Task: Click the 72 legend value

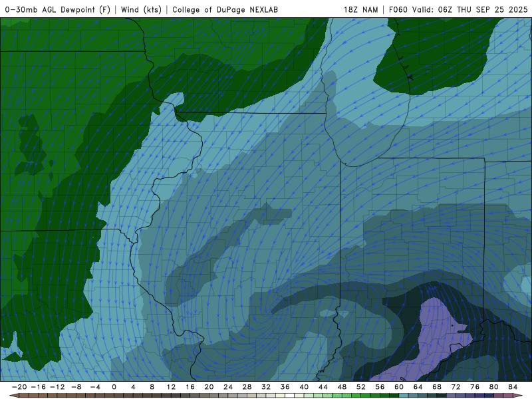Action: pos(456,387)
